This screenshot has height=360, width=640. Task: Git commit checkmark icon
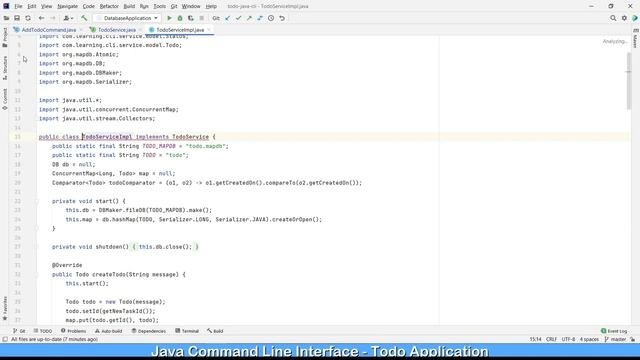pos(238,18)
